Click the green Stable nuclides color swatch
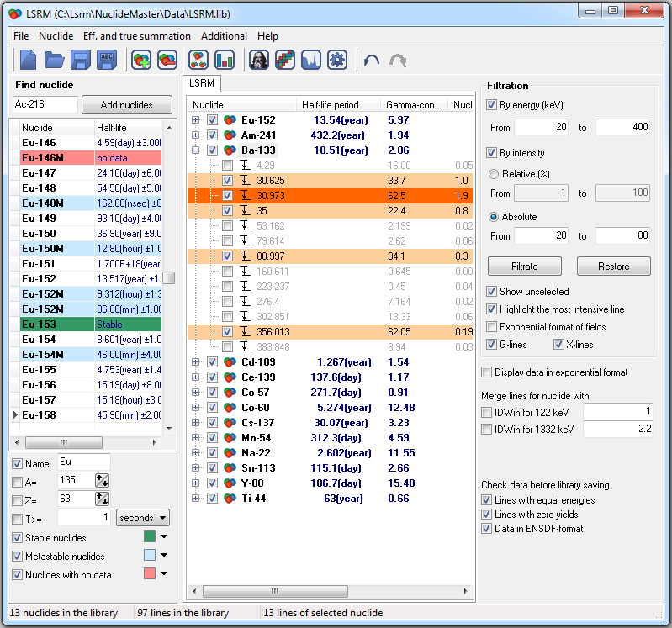This screenshot has height=628, width=672. tap(150, 536)
